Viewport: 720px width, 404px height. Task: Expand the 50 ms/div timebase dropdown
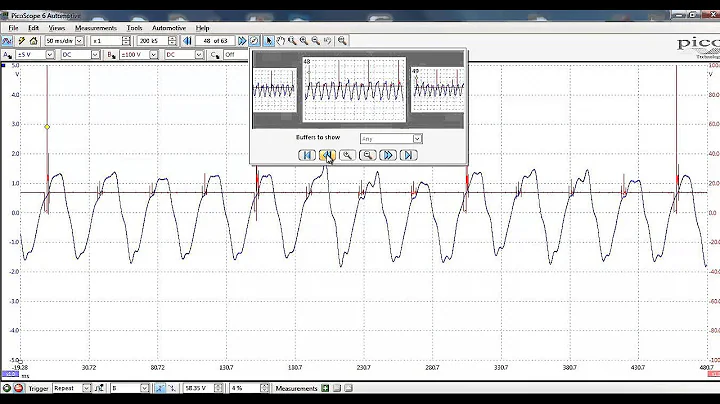coord(79,41)
